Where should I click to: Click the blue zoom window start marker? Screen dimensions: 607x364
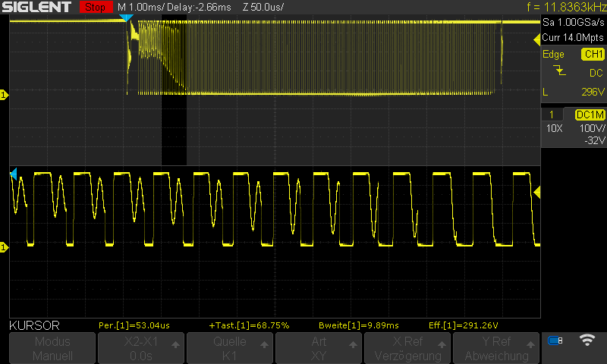14,174
